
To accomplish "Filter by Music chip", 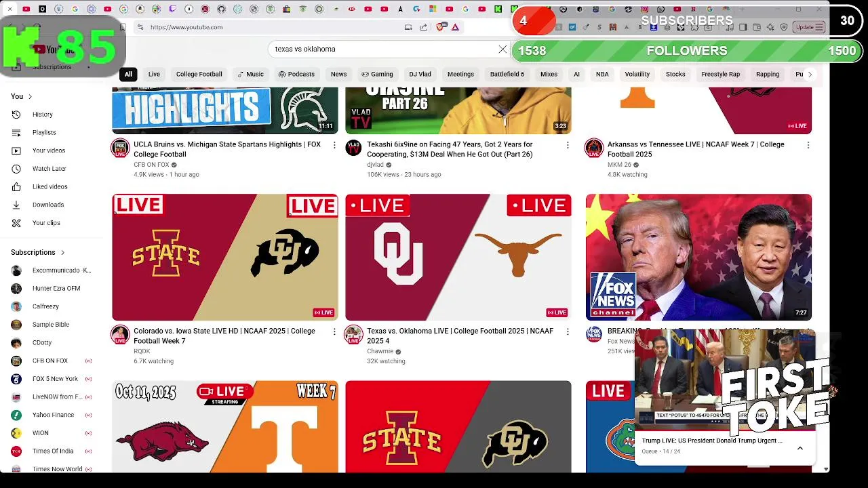I will tap(250, 75).
